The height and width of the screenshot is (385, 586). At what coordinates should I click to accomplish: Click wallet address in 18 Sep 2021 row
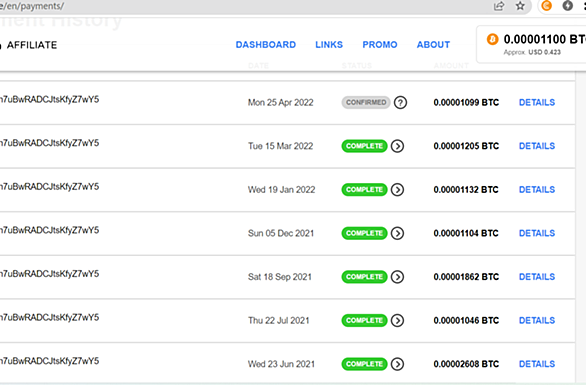49,274
